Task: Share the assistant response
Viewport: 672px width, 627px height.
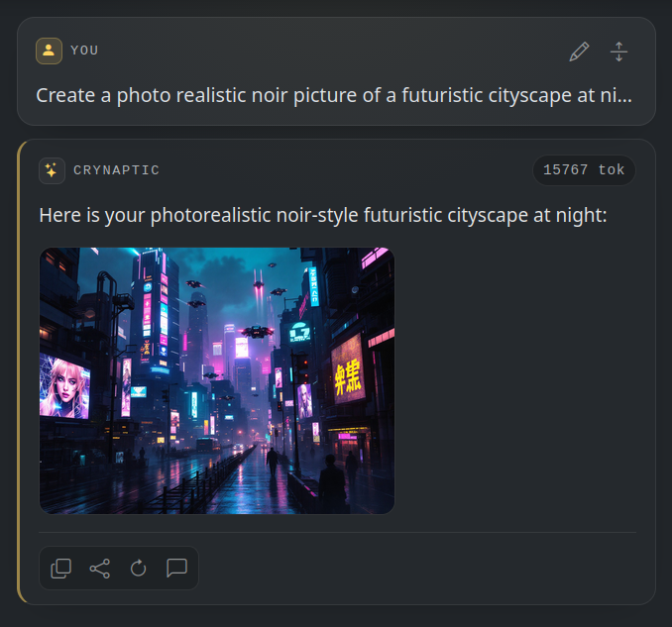Action: tap(99, 569)
